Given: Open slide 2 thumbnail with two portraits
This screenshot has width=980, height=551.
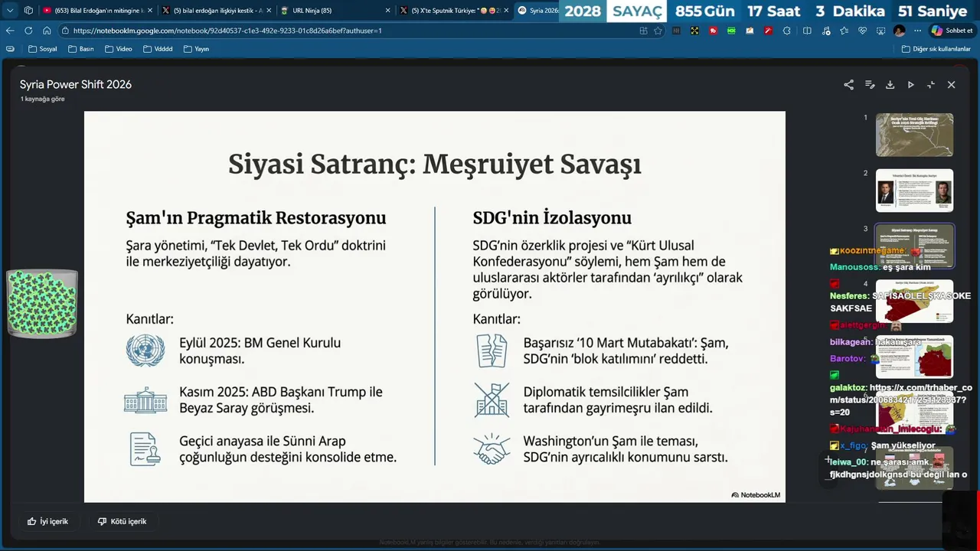Looking at the screenshot, I should pos(914,191).
